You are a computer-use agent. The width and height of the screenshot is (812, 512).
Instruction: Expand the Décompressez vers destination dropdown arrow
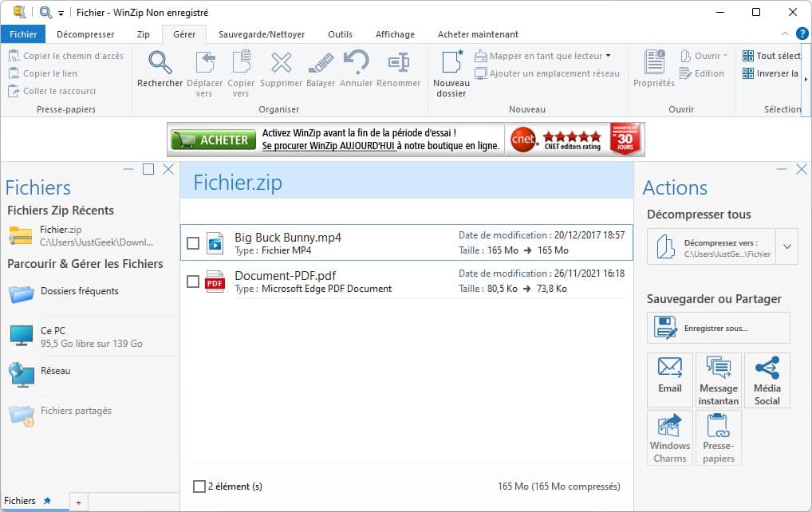[x=787, y=246]
